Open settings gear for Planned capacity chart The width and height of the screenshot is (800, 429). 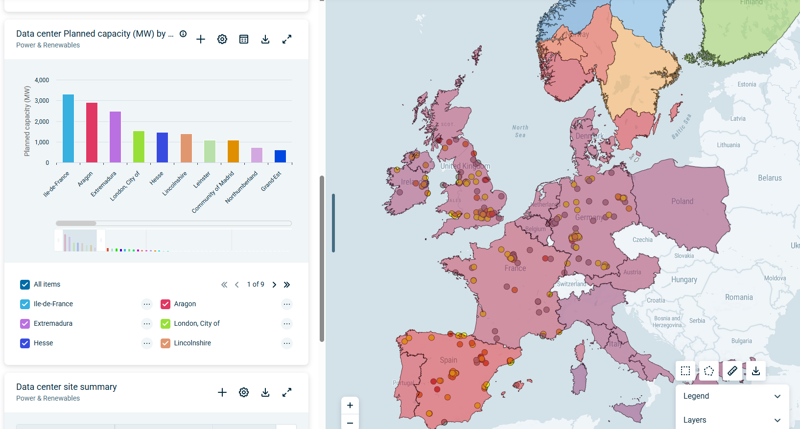[222, 39]
